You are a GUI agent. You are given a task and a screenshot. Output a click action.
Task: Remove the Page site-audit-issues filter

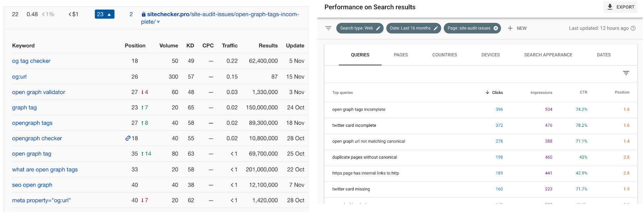(x=496, y=28)
